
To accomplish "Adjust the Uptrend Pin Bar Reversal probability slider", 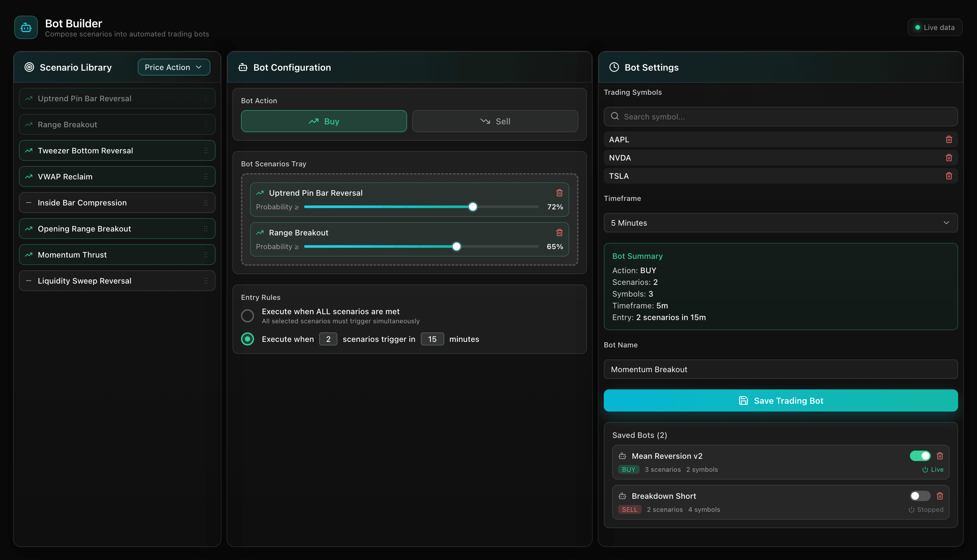I will pos(473,206).
